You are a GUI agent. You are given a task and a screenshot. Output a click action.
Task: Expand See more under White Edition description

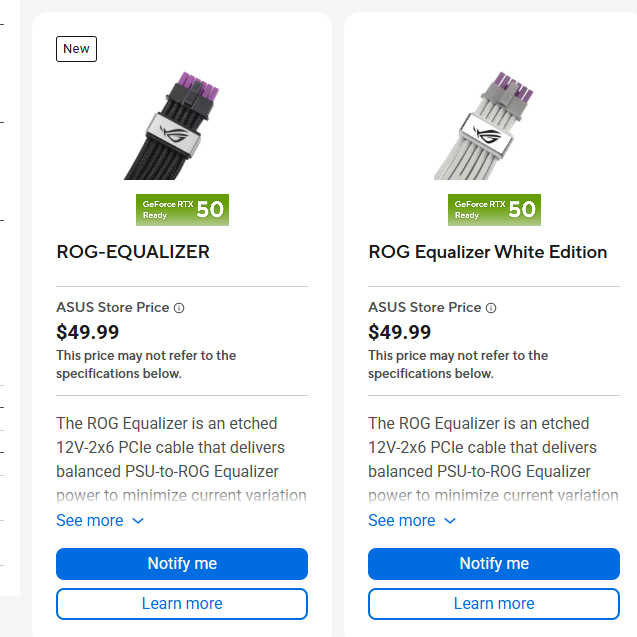click(402, 520)
